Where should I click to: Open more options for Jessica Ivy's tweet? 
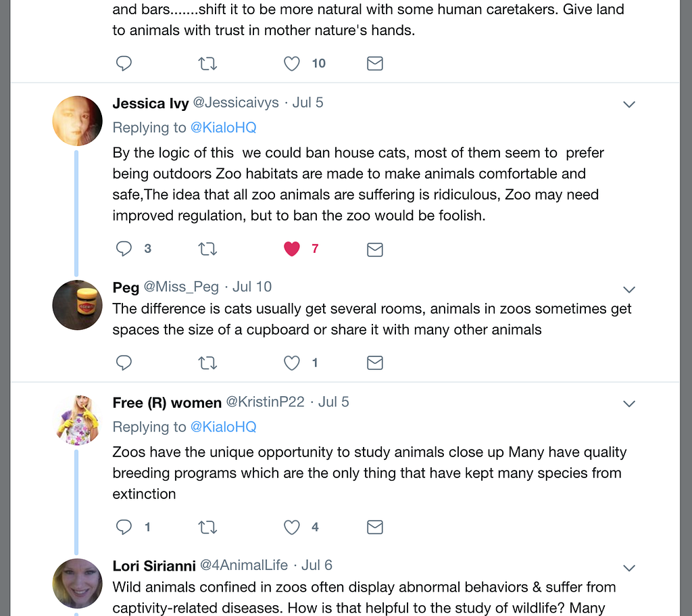629,104
